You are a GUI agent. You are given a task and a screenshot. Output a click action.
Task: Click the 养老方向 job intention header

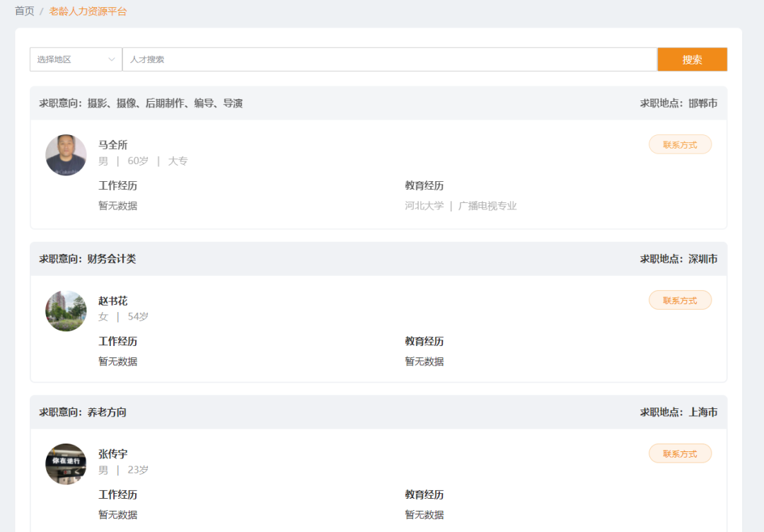(x=83, y=412)
